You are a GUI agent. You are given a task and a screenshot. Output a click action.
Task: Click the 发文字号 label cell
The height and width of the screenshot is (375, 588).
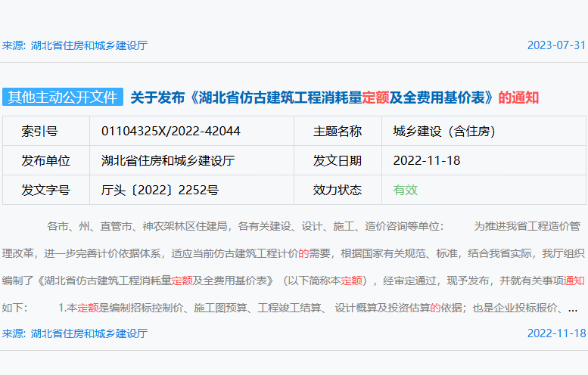pos(46,190)
